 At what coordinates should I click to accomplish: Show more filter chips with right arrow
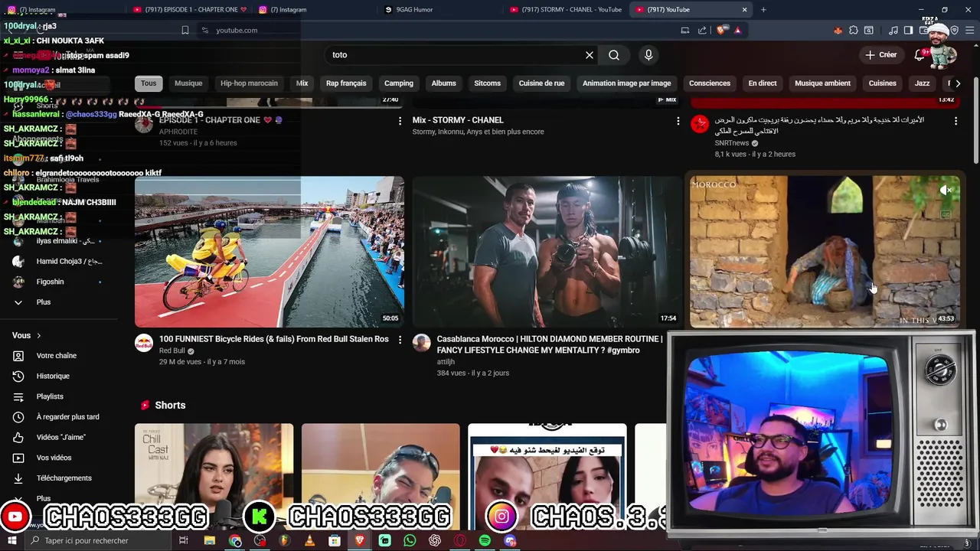[958, 83]
